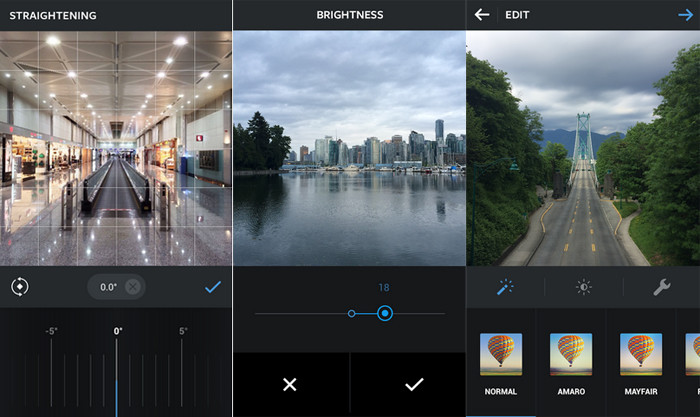Tap the 5° mark on angle dial

coord(183,331)
